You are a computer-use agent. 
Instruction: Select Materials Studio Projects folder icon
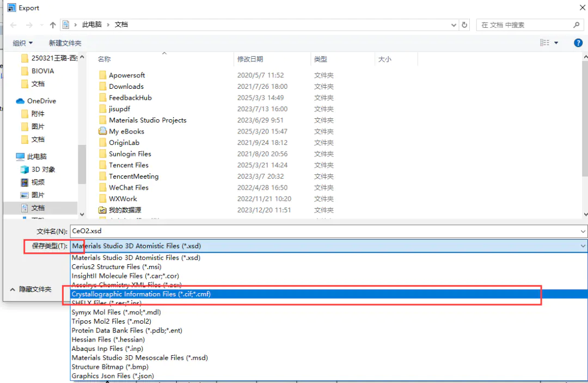click(x=102, y=120)
